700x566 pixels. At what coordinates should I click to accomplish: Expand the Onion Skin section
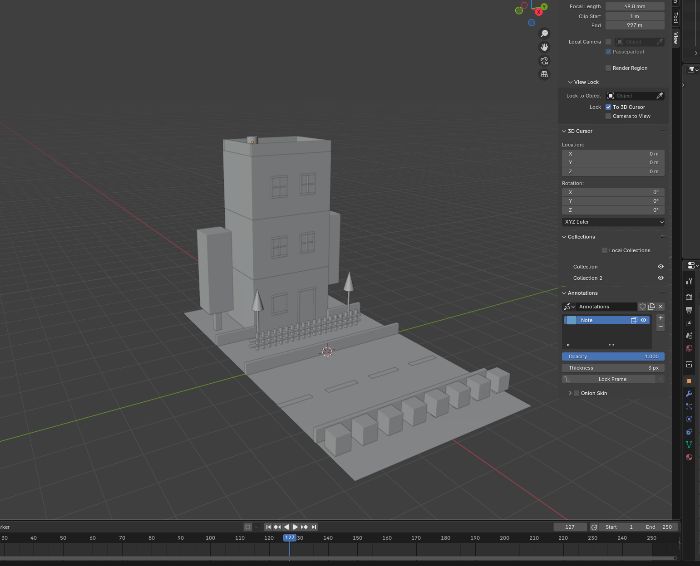[x=570, y=393]
